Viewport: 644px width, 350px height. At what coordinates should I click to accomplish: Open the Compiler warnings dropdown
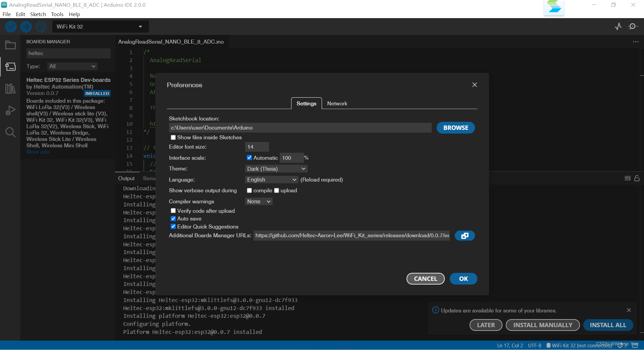tap(258, 201)
